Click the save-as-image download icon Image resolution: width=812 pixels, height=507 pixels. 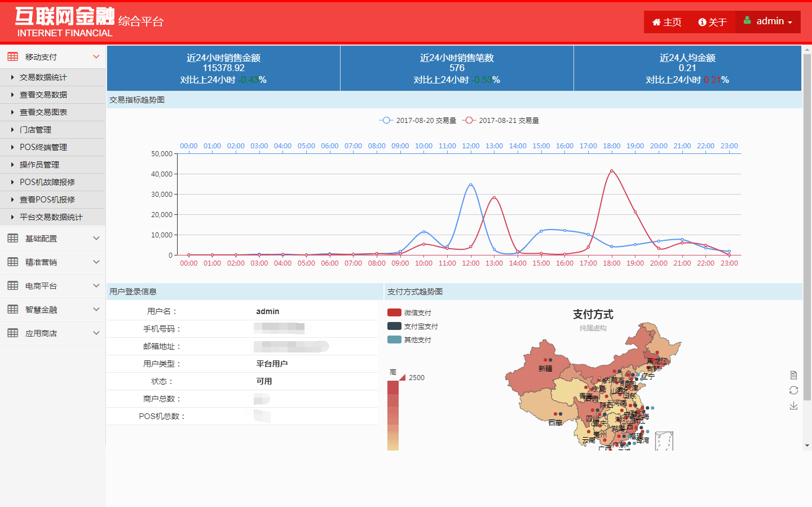point(793,405)
